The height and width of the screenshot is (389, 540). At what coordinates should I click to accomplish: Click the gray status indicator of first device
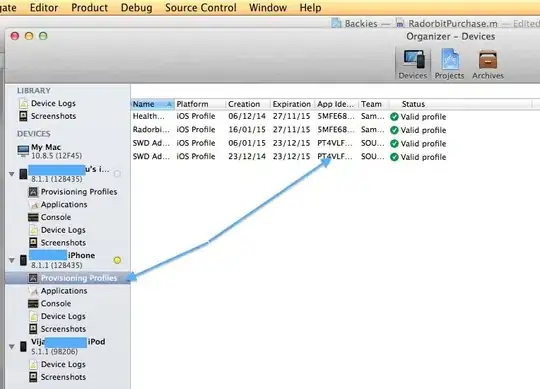(x=117, y=174)
